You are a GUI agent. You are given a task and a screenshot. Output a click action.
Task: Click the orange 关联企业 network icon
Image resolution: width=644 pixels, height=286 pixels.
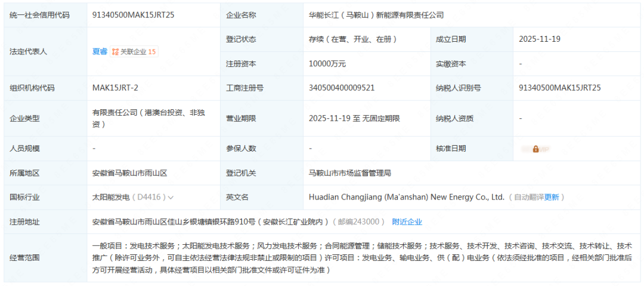point(116,52)
